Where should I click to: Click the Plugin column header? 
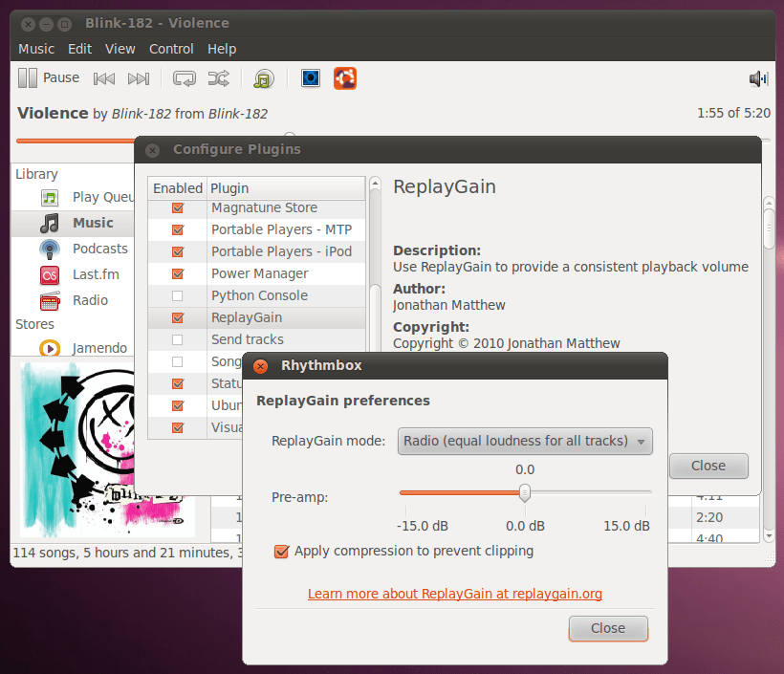point(286,188)
